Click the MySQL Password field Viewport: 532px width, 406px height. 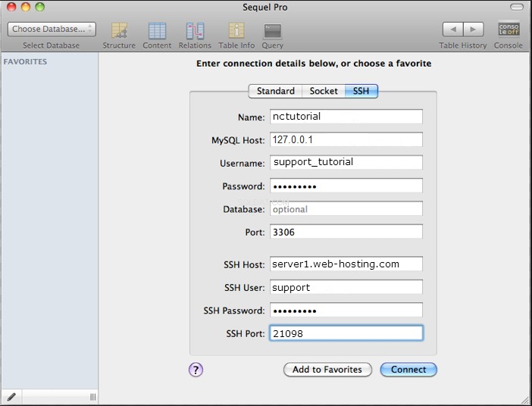tap(346, 186)
